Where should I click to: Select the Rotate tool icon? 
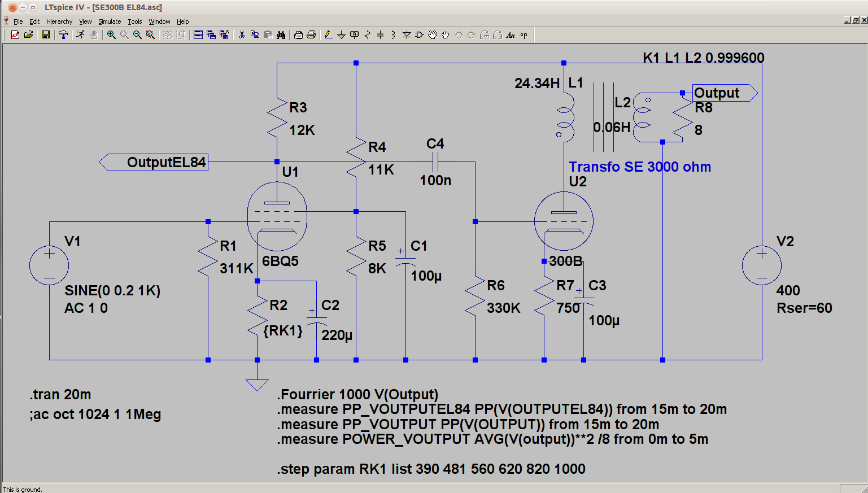[485, 35]
